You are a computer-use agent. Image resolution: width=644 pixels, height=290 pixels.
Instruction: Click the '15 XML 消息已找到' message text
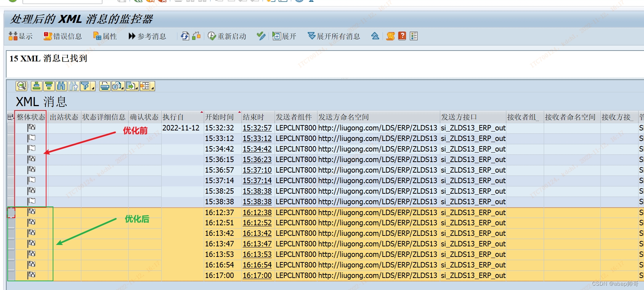tap(48, 59)
